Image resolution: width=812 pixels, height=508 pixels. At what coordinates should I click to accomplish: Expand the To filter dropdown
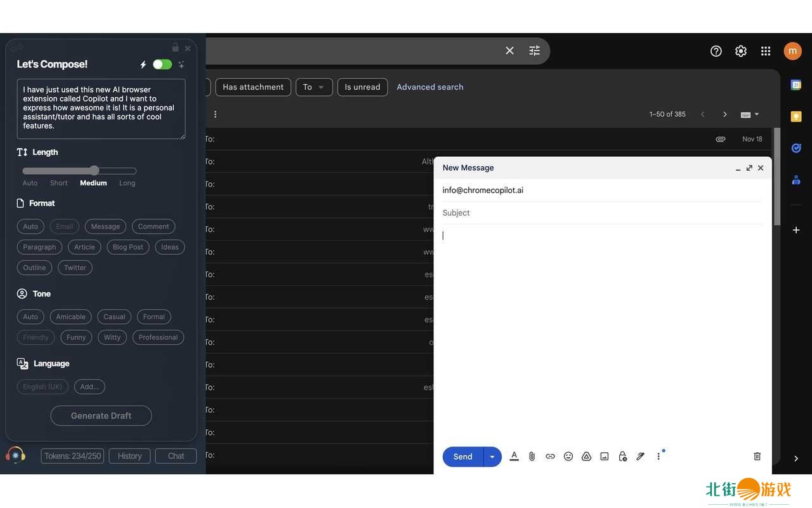point(314,87)
